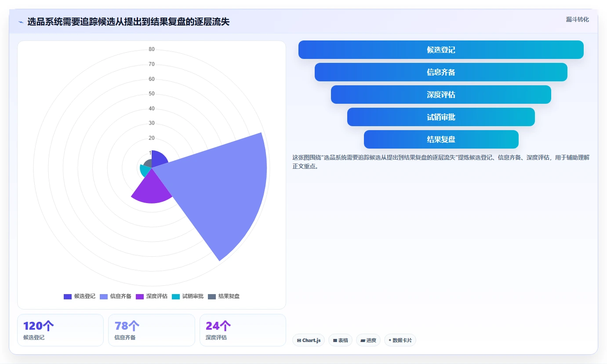
Task: Click the cyan 试销审批 chart segment
Action: point(144,170)
